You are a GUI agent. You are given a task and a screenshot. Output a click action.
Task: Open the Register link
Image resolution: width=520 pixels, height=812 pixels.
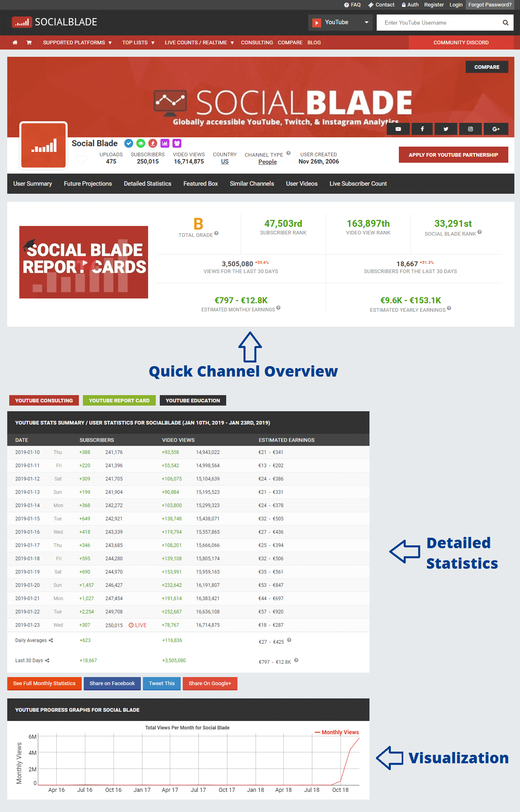click(x=434, y=5)
